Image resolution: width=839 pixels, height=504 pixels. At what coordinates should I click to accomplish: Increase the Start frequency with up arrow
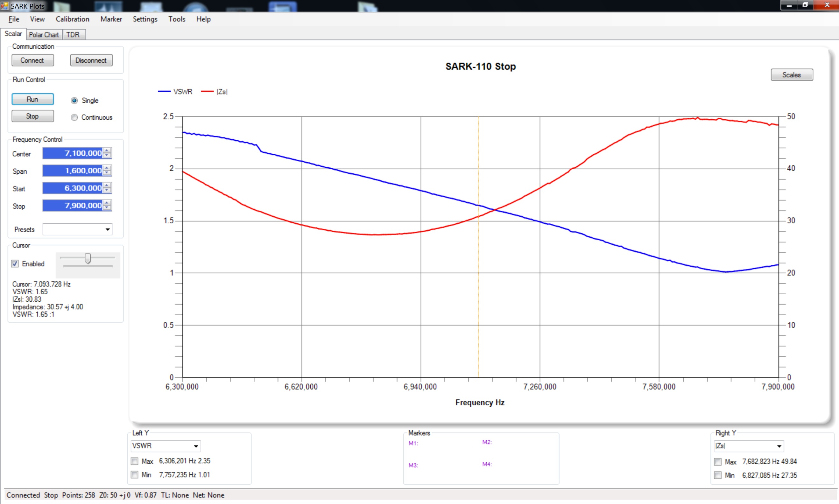pos(107,185)
